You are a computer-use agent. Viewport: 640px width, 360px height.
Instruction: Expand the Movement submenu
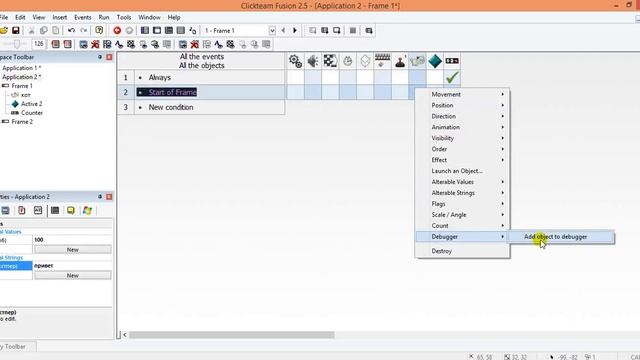tap(462, 94)
